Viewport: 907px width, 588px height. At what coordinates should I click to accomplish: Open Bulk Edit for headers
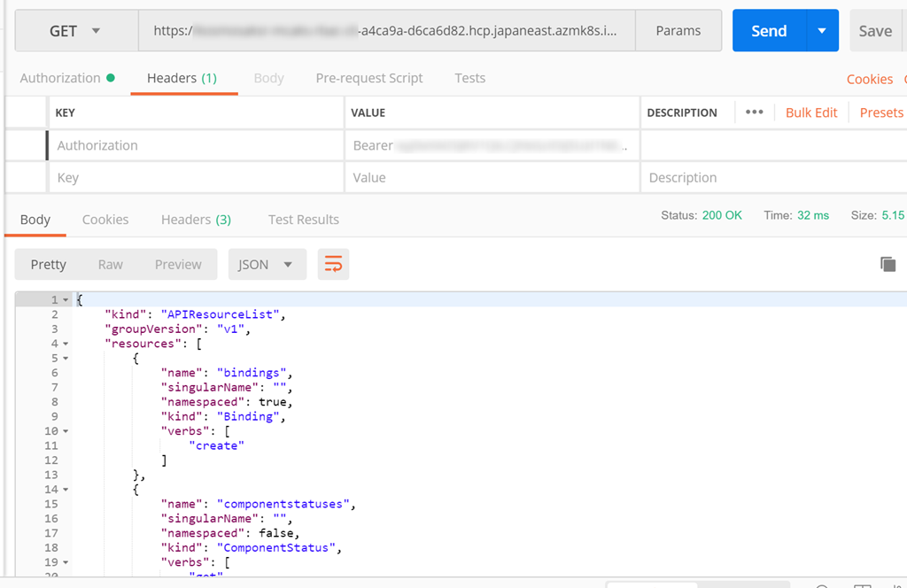tap(810, 112)
